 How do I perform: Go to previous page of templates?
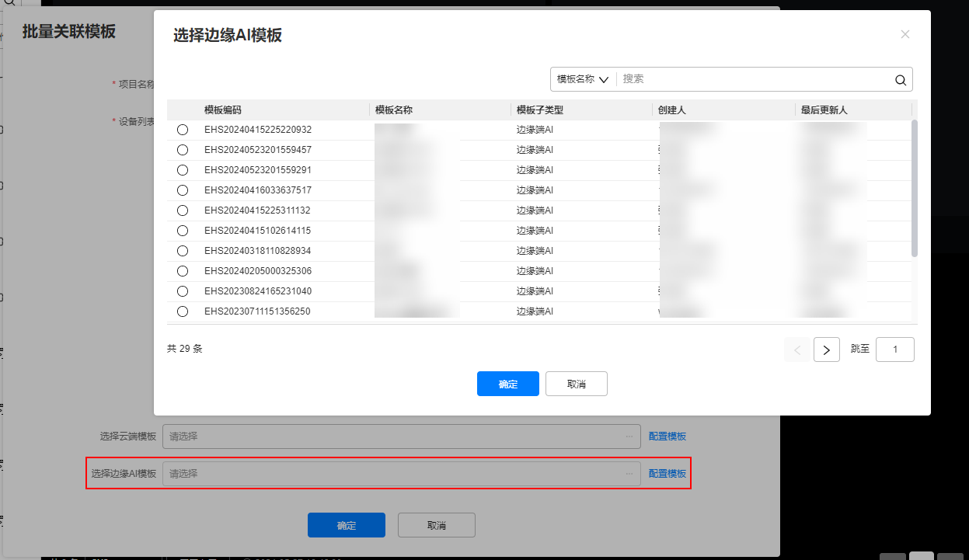797,350
